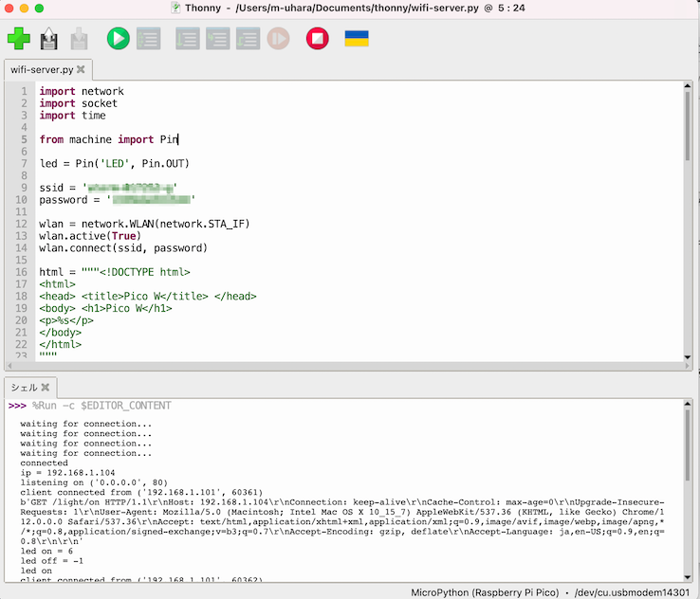Click 'led on = 6' shell output
Screen dimensions: 700x599
(x=46, y=552)
